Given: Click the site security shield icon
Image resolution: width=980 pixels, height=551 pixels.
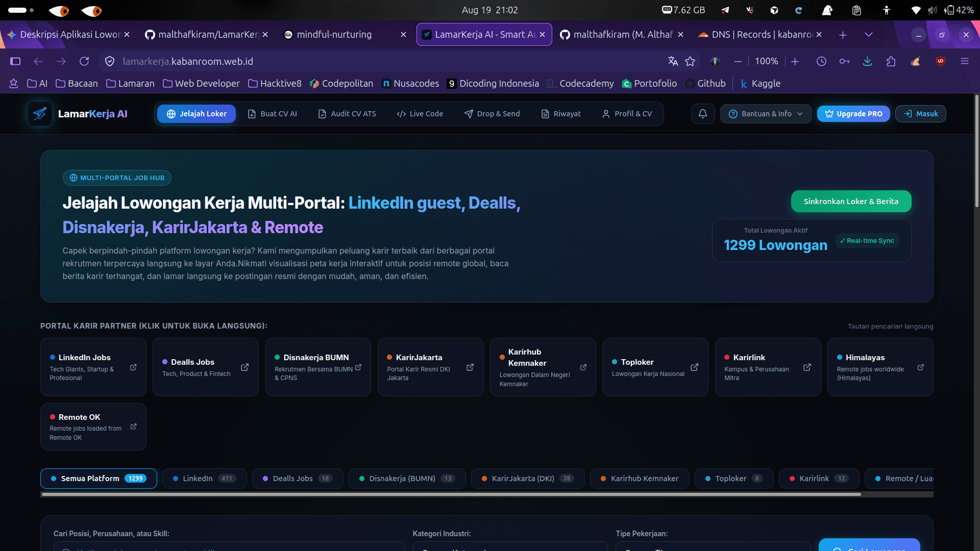Looking at the screenshot, I should click(x=110, y=61).
